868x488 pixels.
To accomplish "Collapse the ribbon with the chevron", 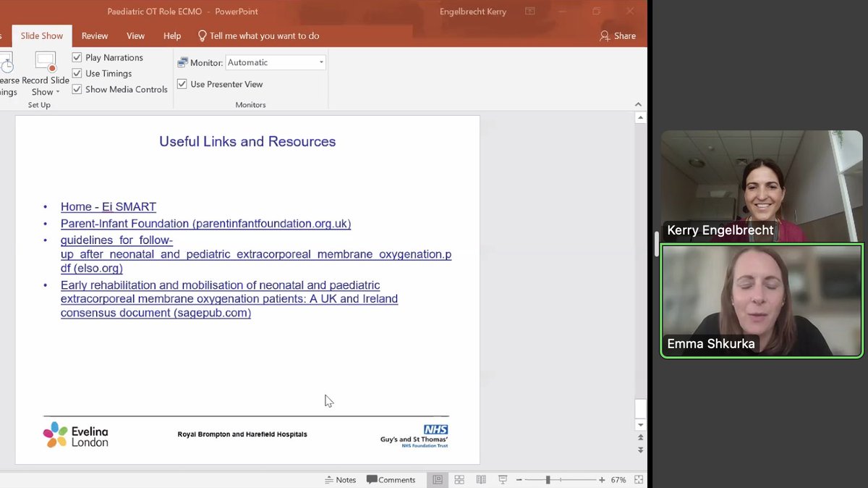I will 638,104.
